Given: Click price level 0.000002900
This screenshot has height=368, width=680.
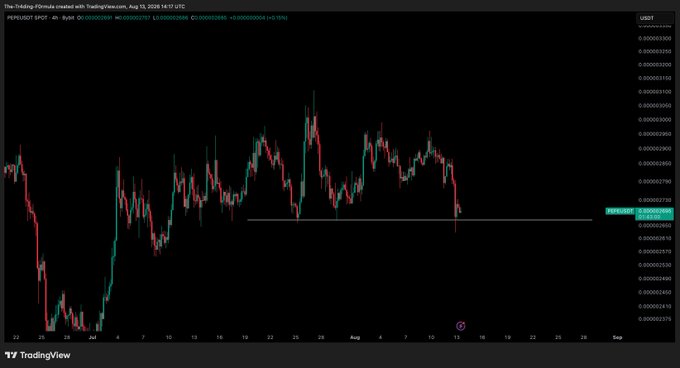Looking at the screenshot, I should pos(655,148).
